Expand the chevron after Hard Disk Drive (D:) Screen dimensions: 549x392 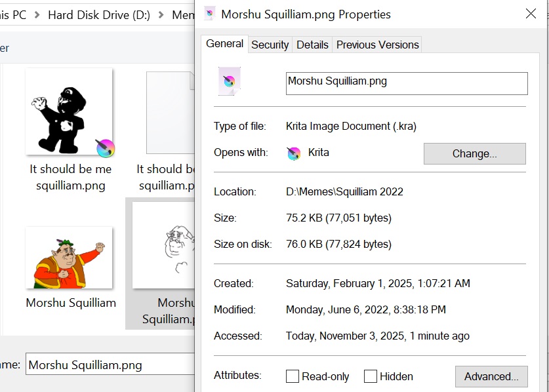tap(161, 15)
